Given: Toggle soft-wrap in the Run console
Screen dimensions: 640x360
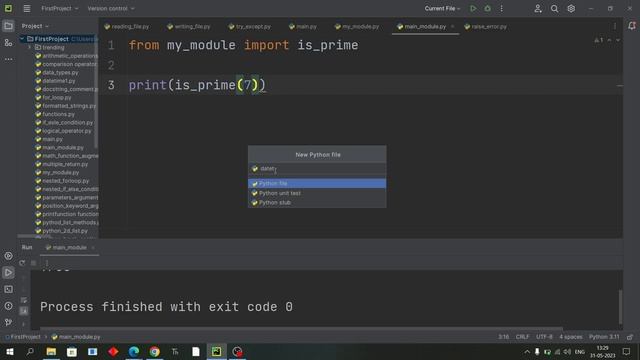Looking at the screenshot, I should (x=24, y=300).
